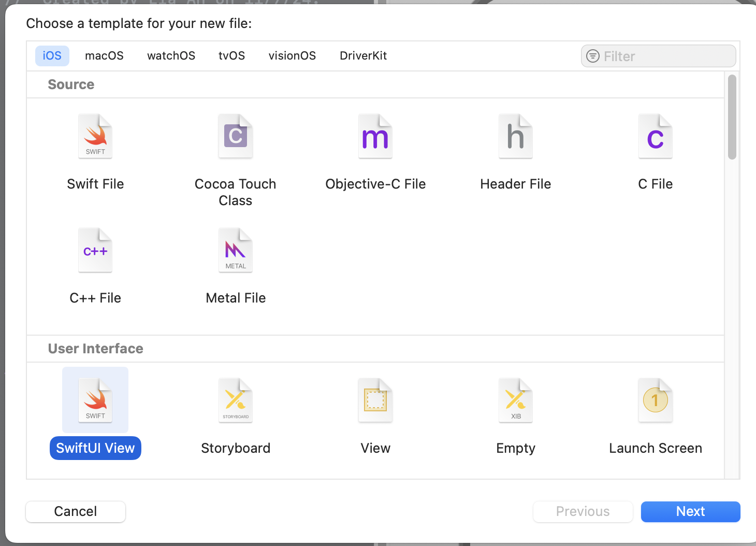Select the C++ File template icon
This screenshot has height=546, width=756.
tap(95, 250)
